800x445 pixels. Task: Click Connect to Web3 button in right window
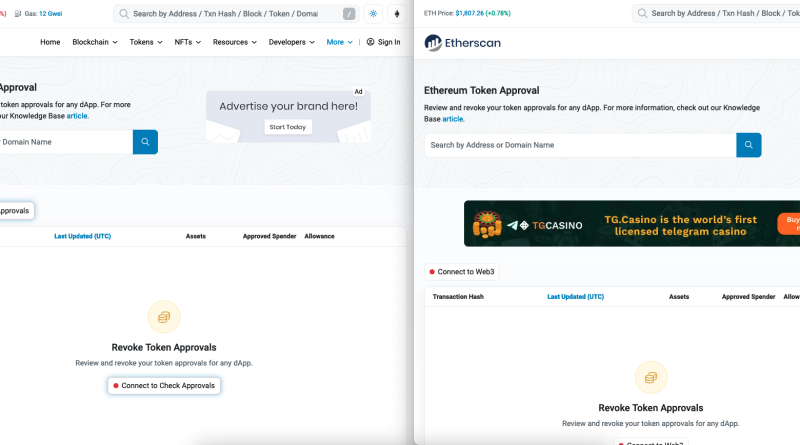462,271
